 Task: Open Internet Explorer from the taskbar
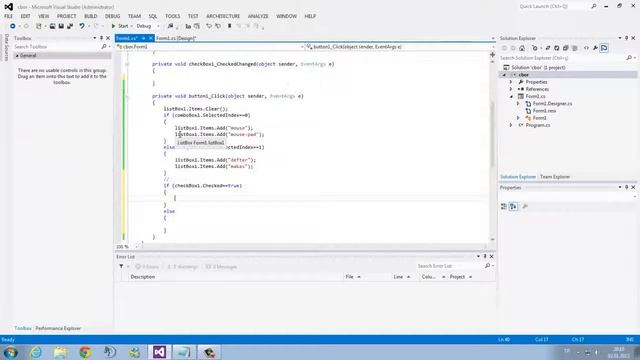(x=36, y=351)
